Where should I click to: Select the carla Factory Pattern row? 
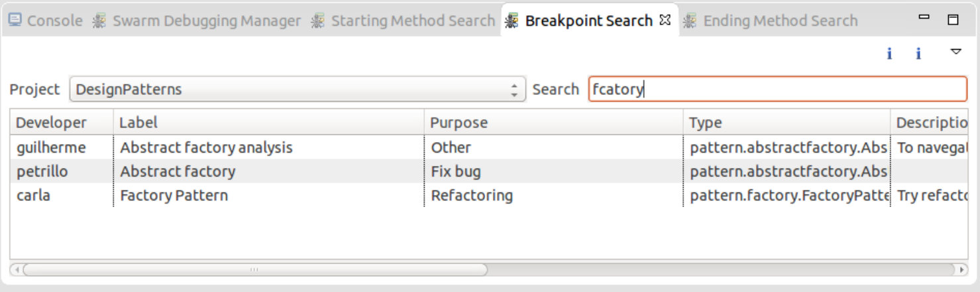pos(489,195)
